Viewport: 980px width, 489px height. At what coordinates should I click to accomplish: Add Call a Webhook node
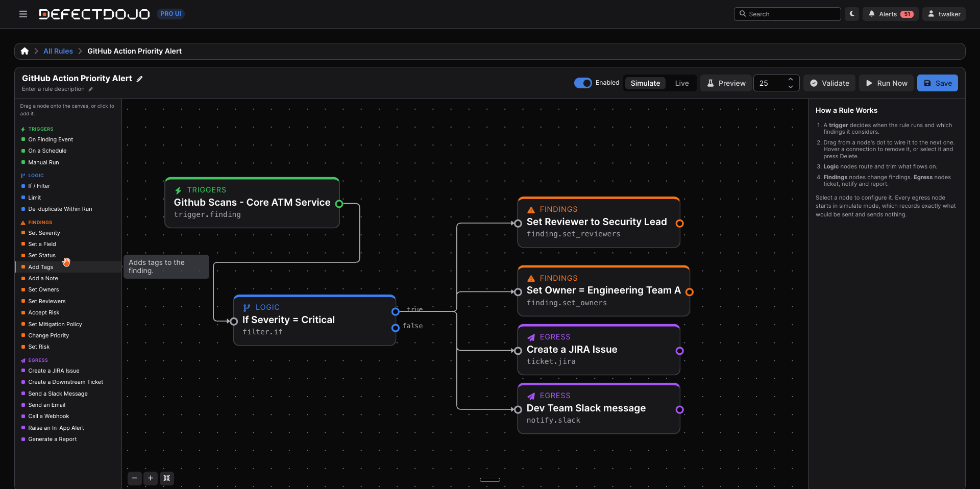click(68, 416)
